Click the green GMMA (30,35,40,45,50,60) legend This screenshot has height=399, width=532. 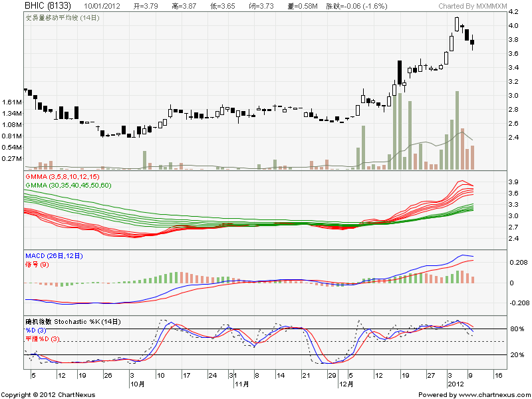tap(68, 184)
